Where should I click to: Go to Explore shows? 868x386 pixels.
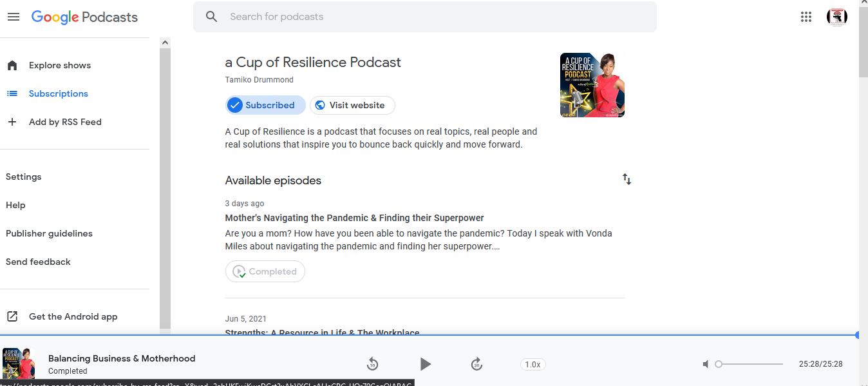59,65
